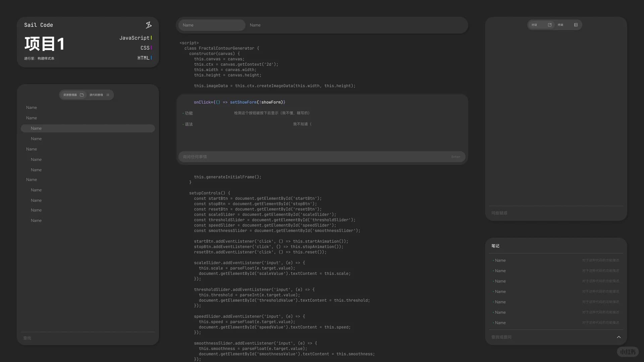The height and width of the screenshot is (362, 644).
Task: Click the 我不知道 syntax answer text
Action: tap(302, 124)
